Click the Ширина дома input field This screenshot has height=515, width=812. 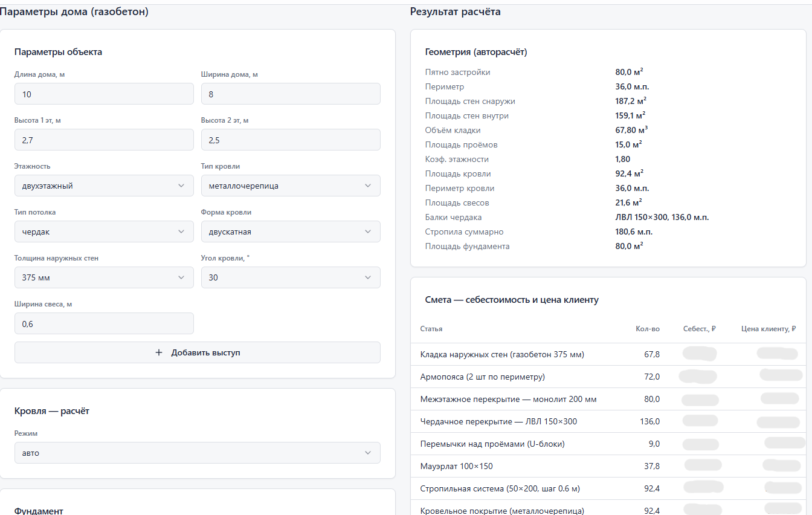[x=291, y=94]
